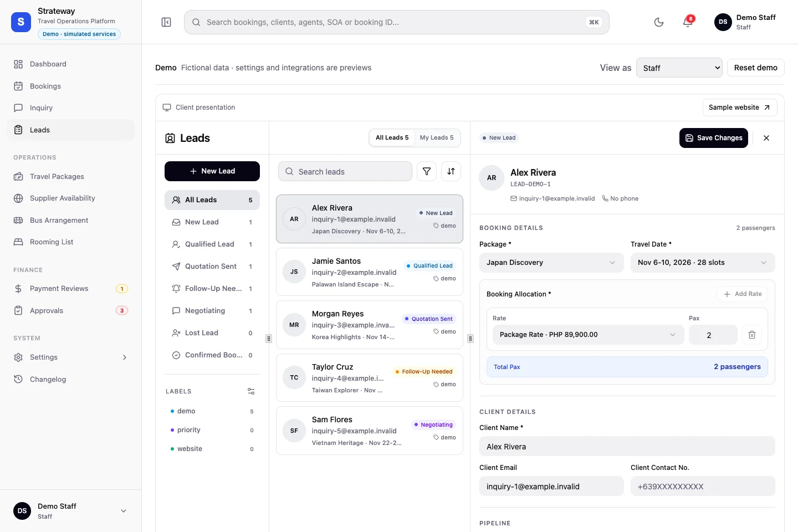Image resolution: width=798 pixels, height=532 pixels.
Task: Select the demo label filter
Action: coord(212,411)
